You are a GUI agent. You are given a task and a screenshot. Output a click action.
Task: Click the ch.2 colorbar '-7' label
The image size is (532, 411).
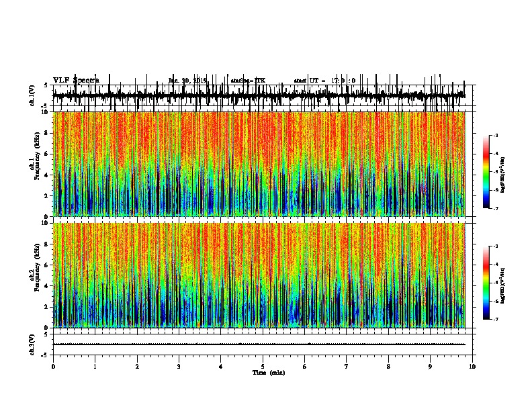point(495,319)
